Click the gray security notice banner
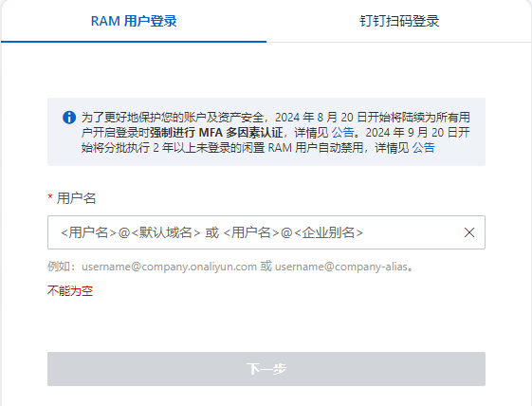Screen dimensions: 532x406 point(266,132)
